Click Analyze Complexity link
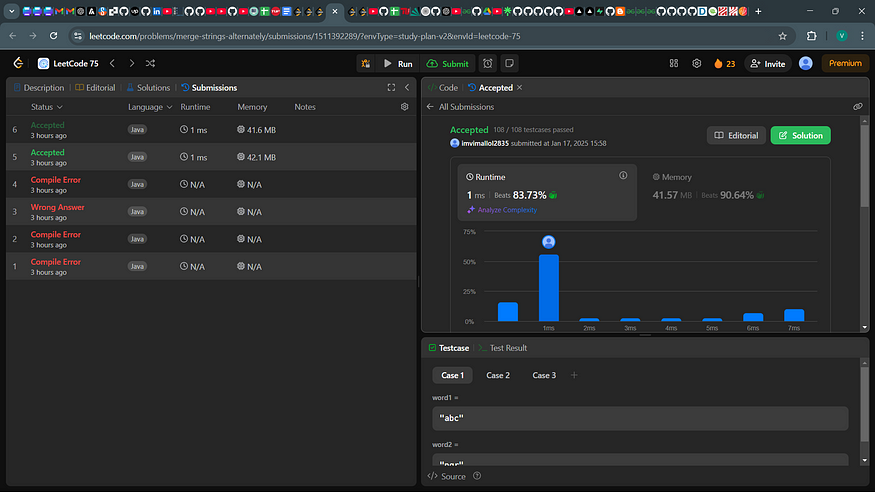 [x=502, y=210]
